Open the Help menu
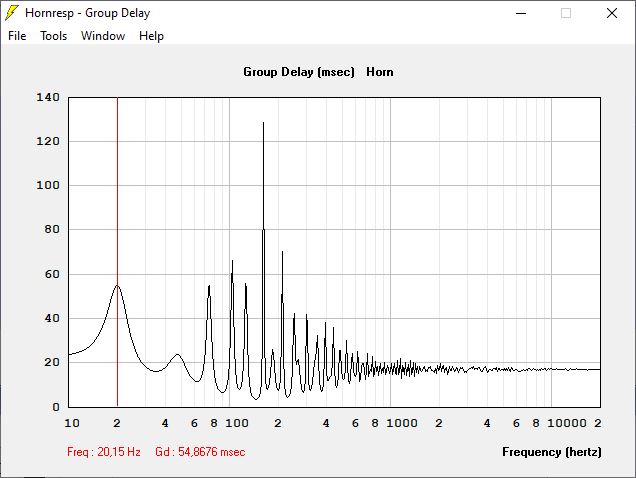This screenshot has height=478, width=636. 151,36
